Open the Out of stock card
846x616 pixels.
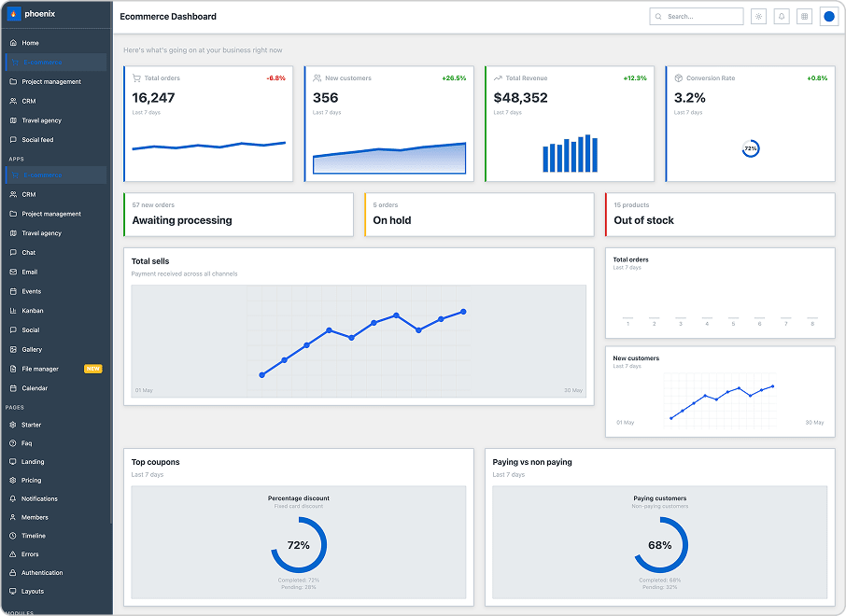click(x=719, y=215)
